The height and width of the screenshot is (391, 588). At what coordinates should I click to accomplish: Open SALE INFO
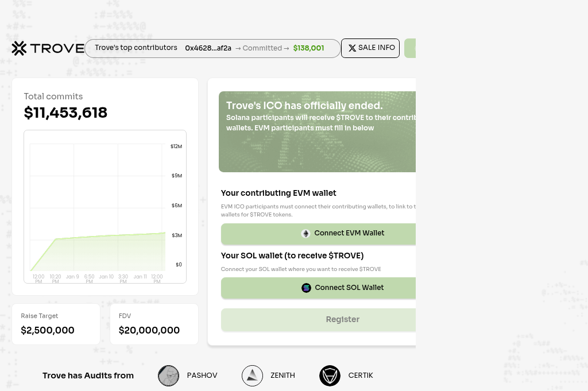(370, 48)
